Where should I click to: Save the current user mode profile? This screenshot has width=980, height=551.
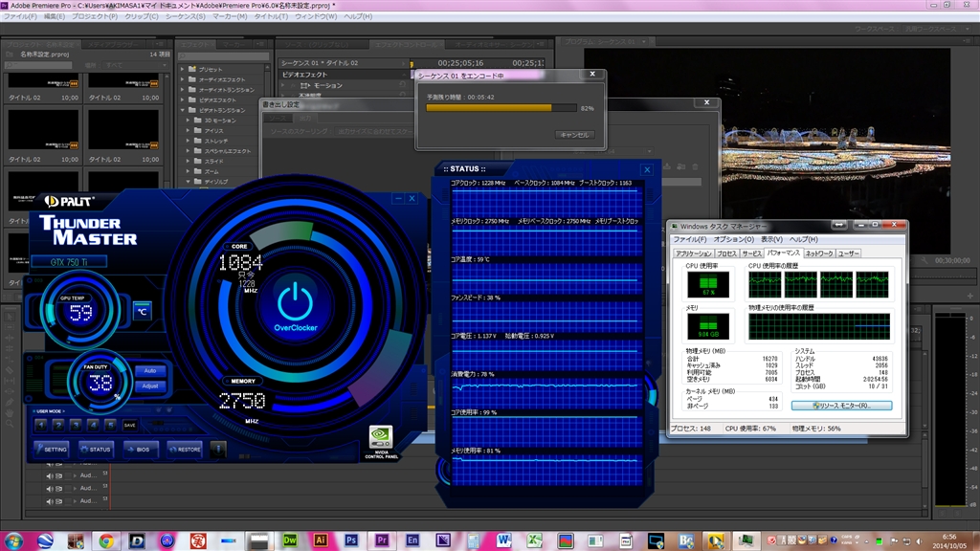coord(130,425)
